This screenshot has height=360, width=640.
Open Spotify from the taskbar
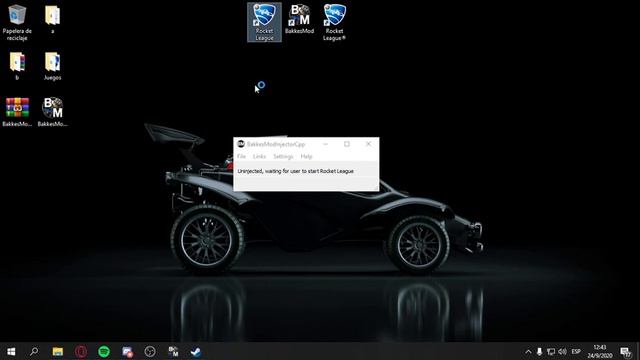pos(104,351)
